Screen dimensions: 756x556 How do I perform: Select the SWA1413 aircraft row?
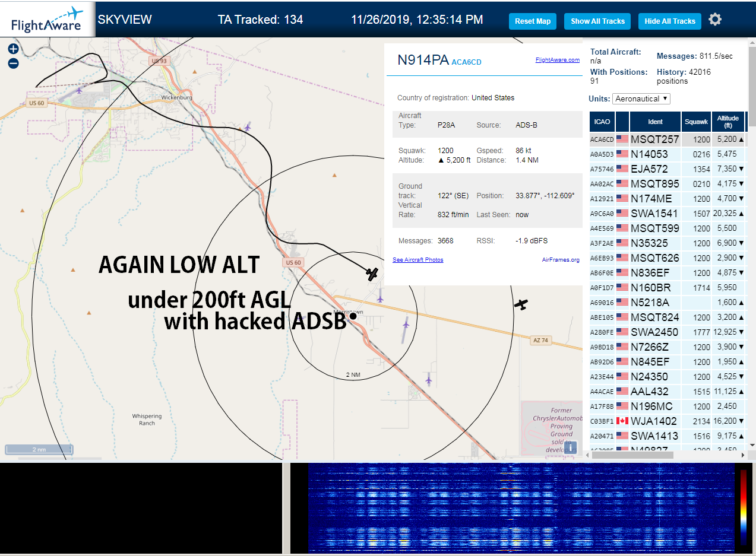667,436
